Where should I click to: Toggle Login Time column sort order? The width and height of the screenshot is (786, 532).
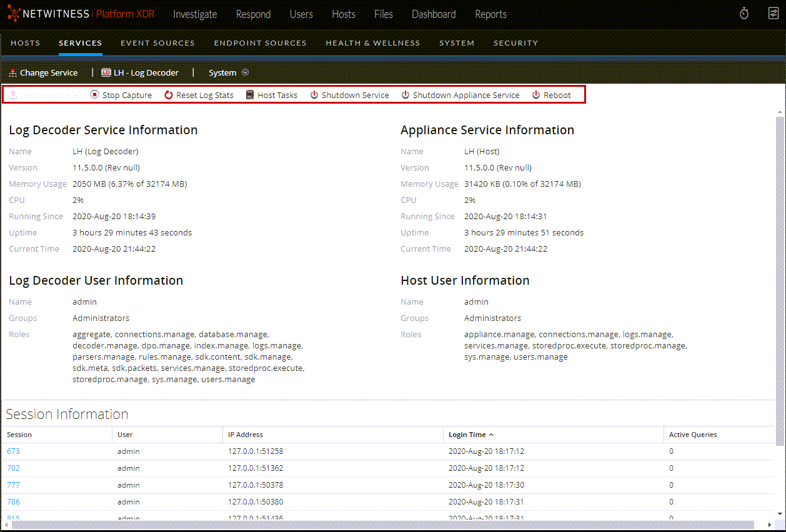(x=470, y=434)
